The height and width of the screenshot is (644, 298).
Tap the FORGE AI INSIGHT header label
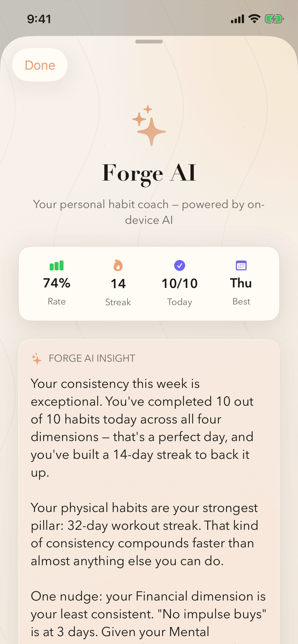(x=92, y=358)
